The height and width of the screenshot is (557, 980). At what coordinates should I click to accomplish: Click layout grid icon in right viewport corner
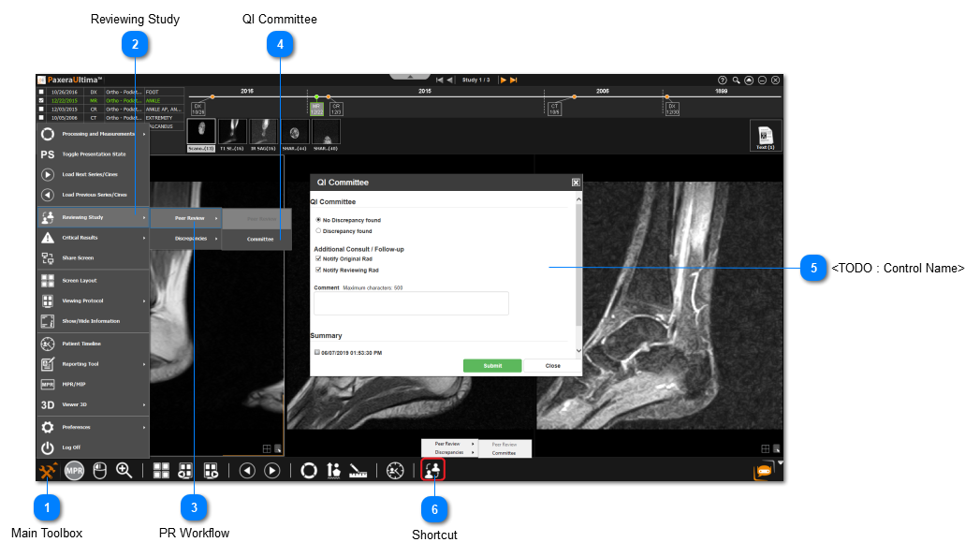point(765,448)
